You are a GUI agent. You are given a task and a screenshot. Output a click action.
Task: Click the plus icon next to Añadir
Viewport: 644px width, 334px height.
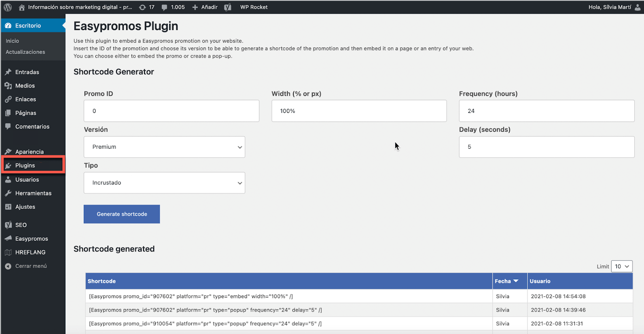(x=195, y=7)
